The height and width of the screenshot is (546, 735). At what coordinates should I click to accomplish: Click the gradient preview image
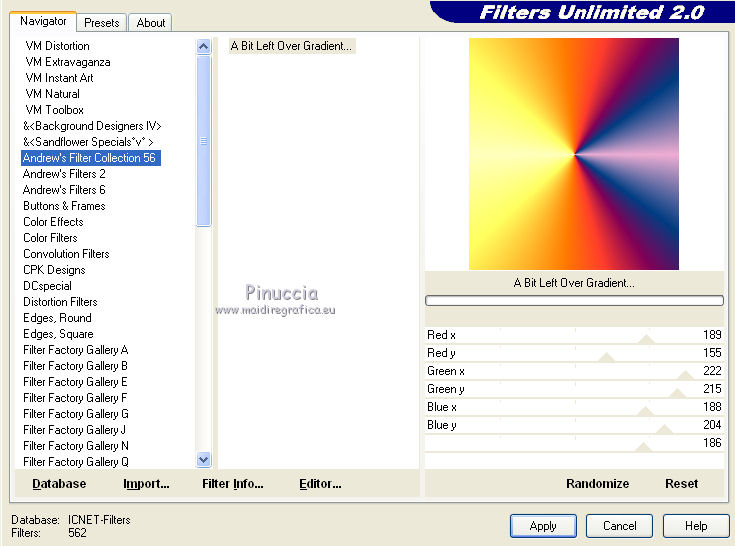(x=574, y=154)
